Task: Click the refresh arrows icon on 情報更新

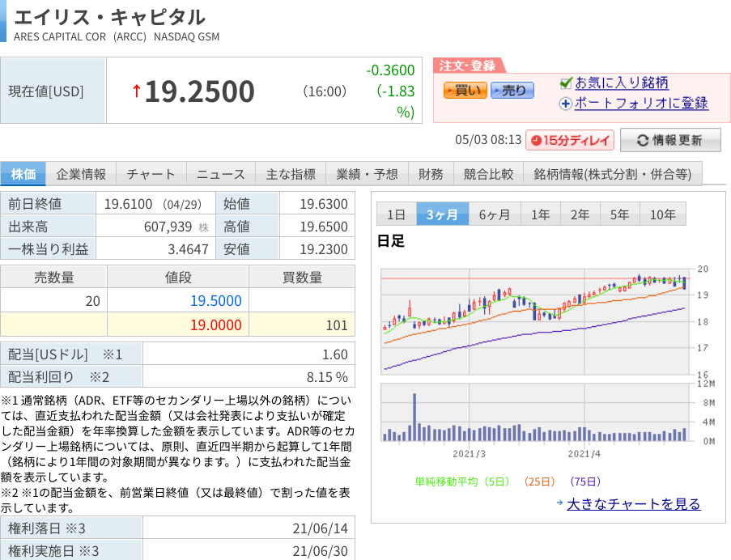Action: coord(643,140)
